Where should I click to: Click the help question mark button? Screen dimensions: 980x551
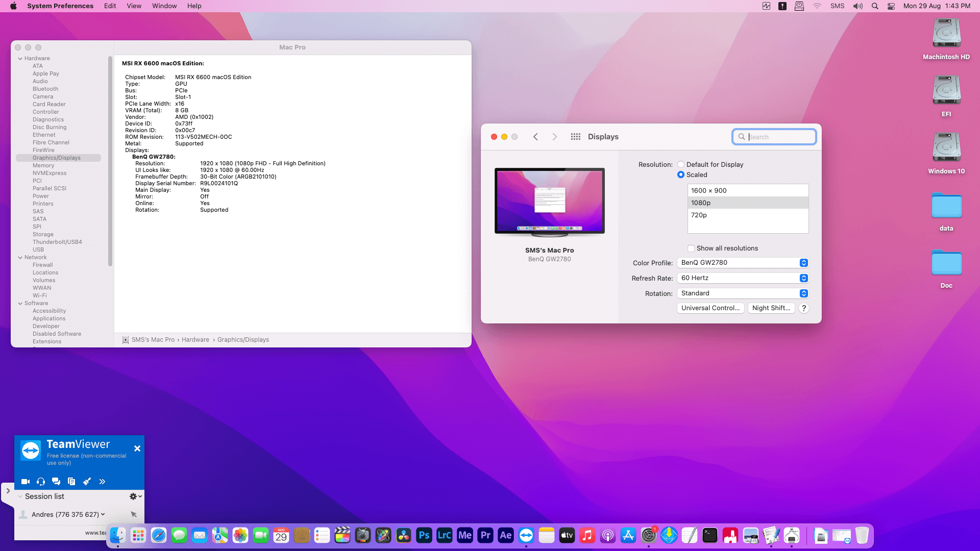click(804, 308)
